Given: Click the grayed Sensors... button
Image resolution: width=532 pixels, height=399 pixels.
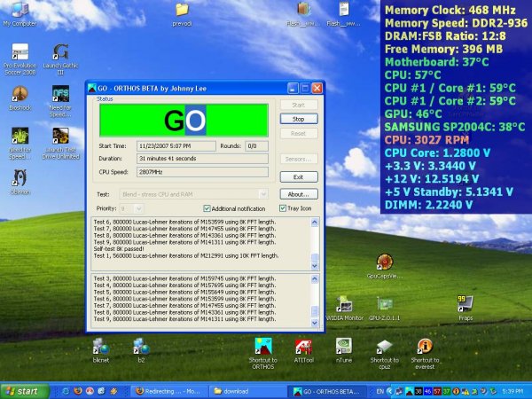Looking at the screenshot, I should click(299, 159).
